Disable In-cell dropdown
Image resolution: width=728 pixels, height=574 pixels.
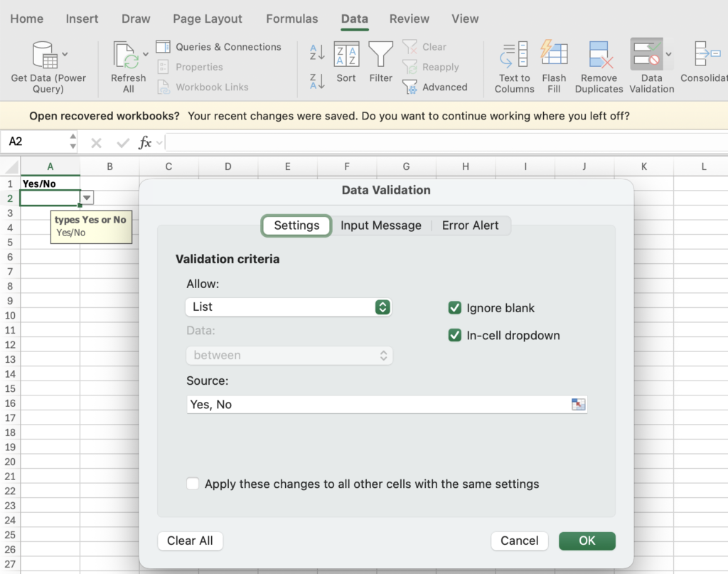tap(454, 335)
